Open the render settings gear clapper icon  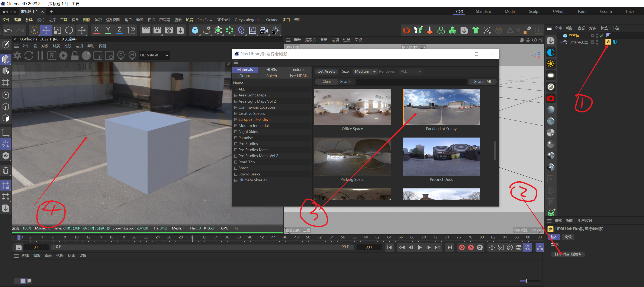[169, 30]
